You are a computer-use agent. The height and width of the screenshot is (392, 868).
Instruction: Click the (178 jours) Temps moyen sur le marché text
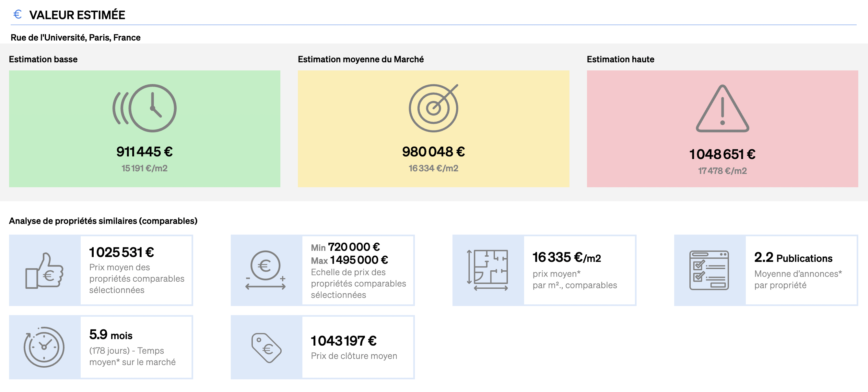[133, 356]
